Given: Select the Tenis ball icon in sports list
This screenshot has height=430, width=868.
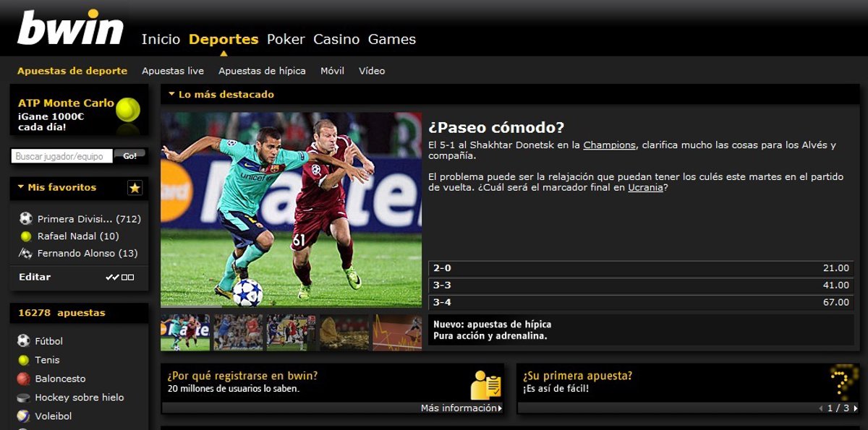Looking at the screenshot, I should pyautogui.click(x=24, y=360).
